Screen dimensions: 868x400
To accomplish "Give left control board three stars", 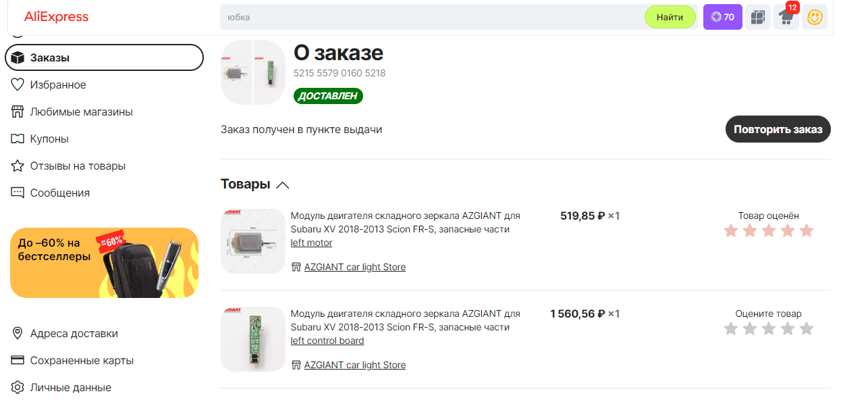I will coord(769,329).
